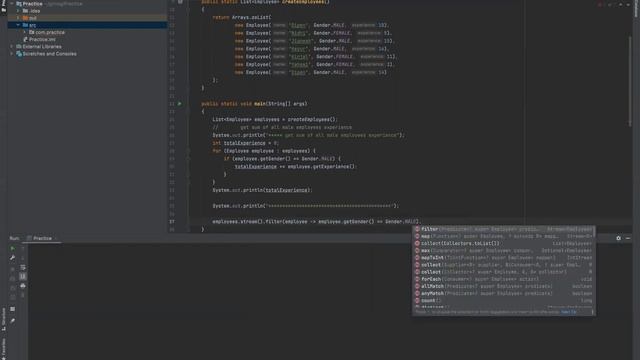
Task: Click 'int totalExperience = 0;' code line
Action: [x=245, y=143]
